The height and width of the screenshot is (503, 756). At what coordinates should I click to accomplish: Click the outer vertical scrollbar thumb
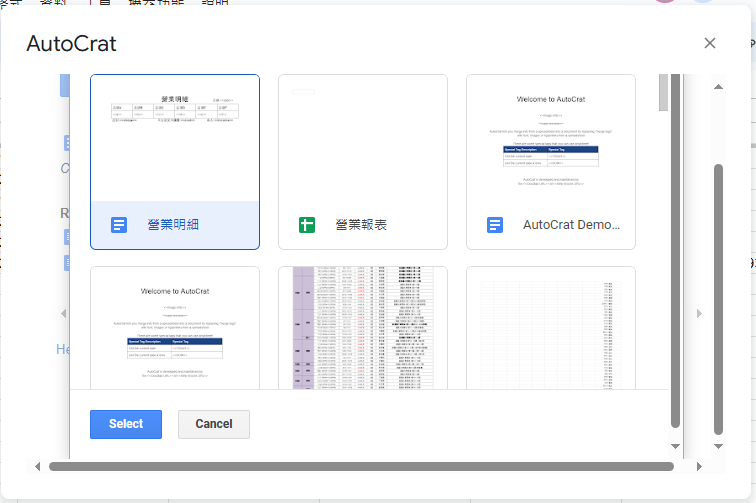coord(718,299)
